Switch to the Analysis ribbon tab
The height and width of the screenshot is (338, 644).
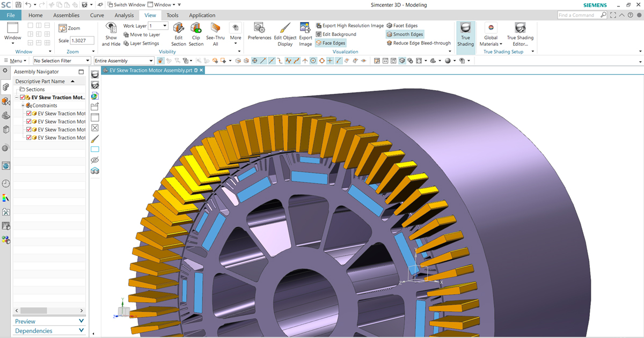point(124,15)
